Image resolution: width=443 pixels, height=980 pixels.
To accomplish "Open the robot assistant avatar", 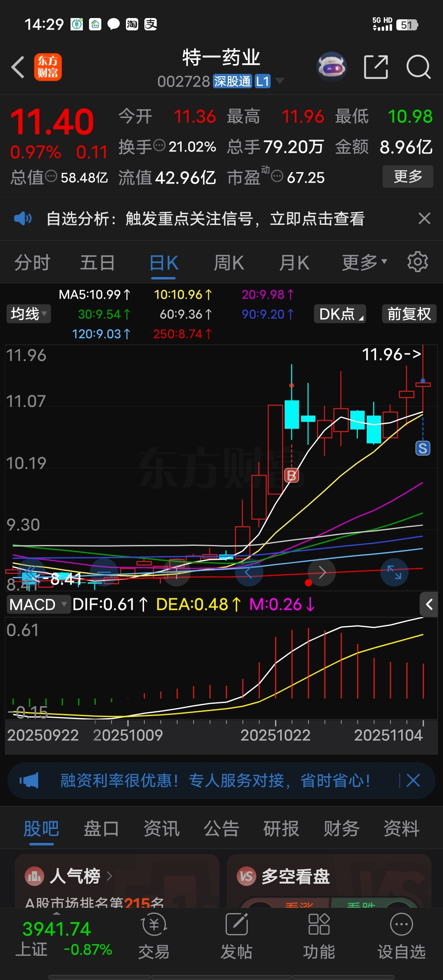I will pyautogui.click(x=331, y=67).
